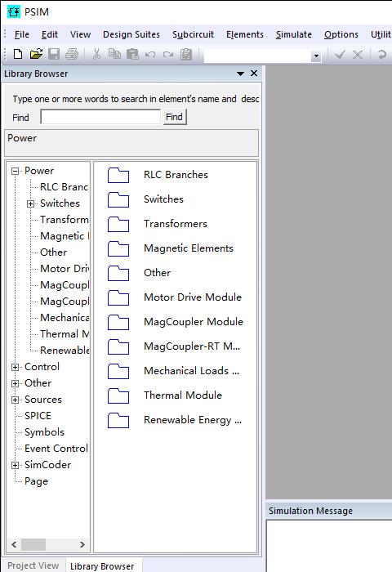Expand the SimCoder tree node
Image resolution: width=392 pixels, height=572 pixels.
click(15, 465)
